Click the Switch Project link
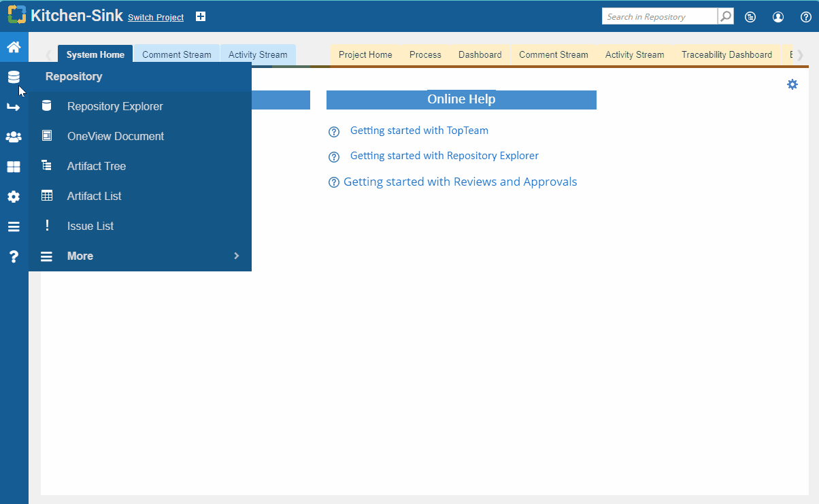 156,18
